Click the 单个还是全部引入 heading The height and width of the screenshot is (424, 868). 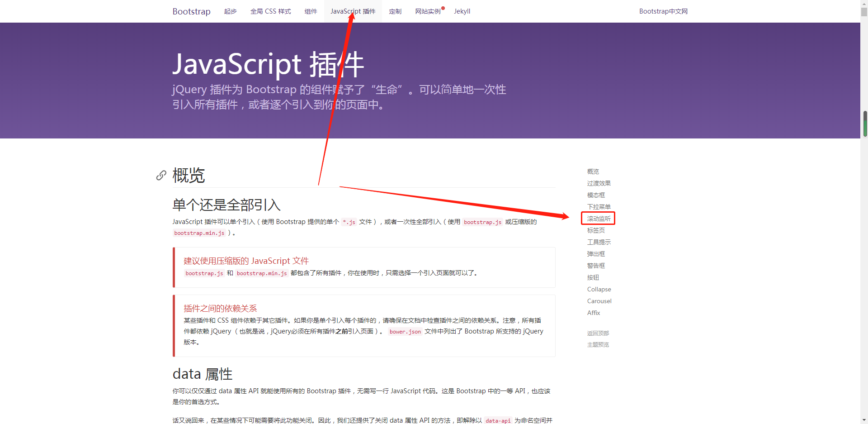pos(226,205)
